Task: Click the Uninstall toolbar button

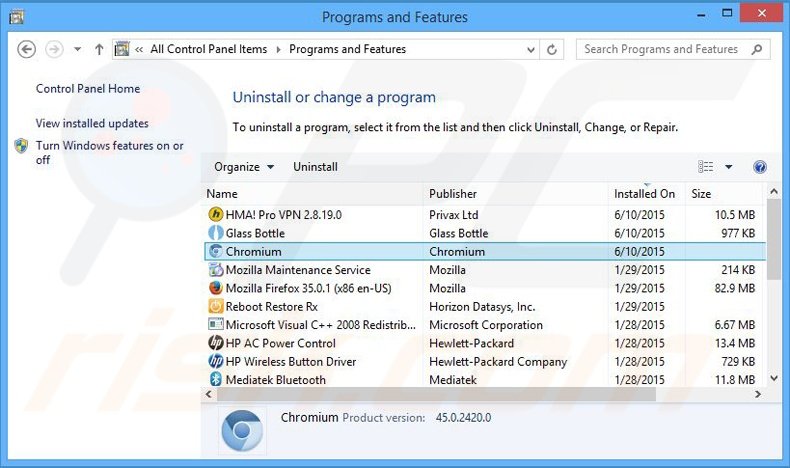Action: (x=315, y=167)
